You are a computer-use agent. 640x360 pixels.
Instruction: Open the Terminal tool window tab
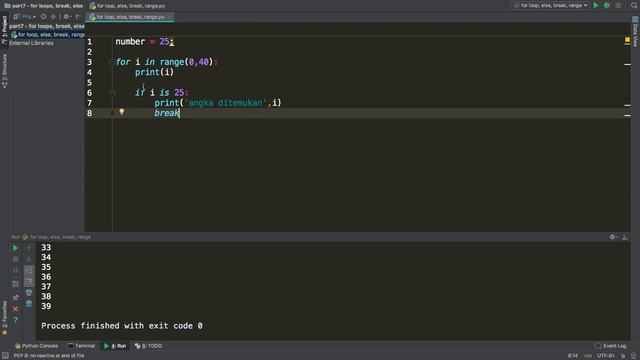point(81,346)
